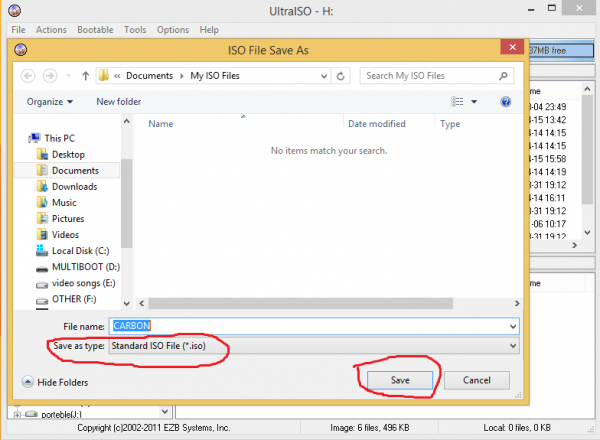Click the Local Disk (C:) drive icon
The height and width of the screenshot is (440, 600).
42,251
